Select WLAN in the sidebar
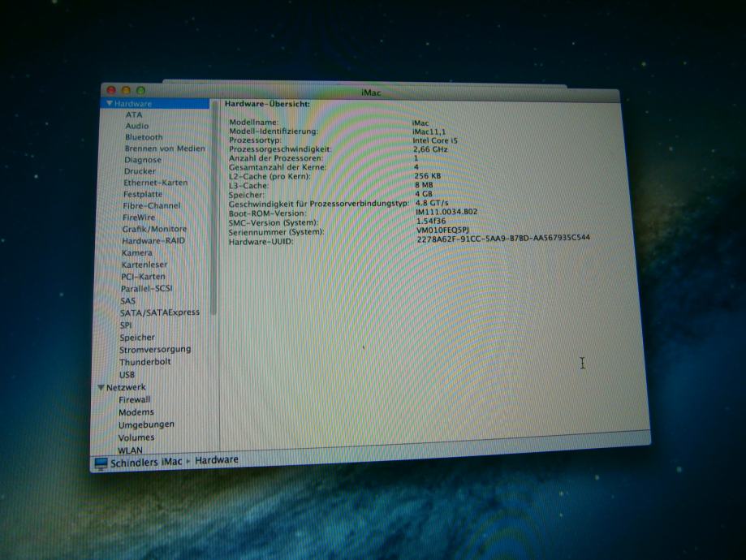This screenshot has width=746, height=560. 130,450
